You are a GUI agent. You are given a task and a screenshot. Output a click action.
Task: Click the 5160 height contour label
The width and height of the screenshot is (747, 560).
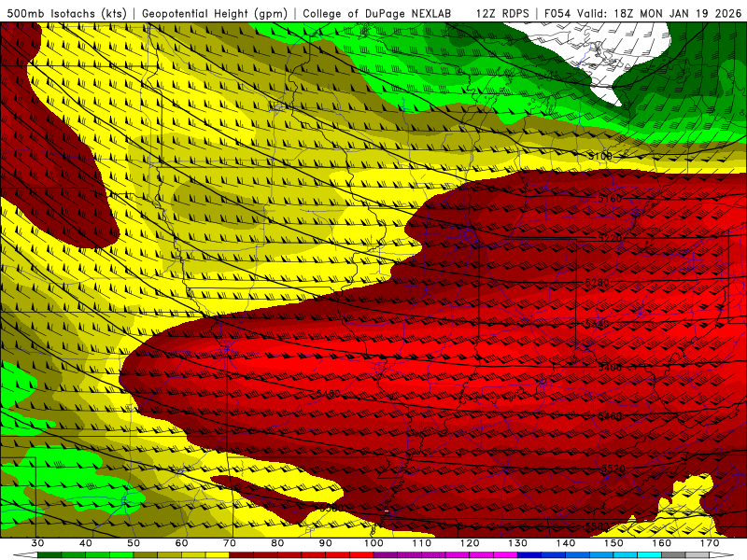610,198
